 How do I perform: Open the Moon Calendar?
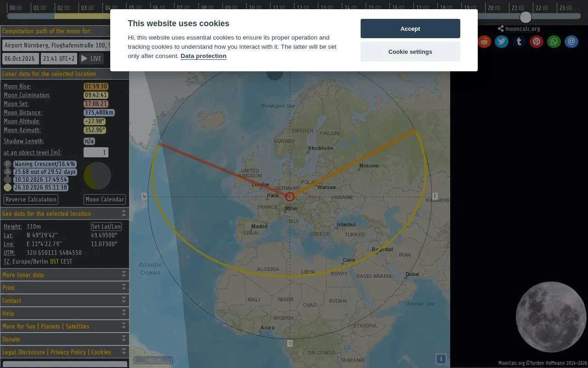point(105,199)
